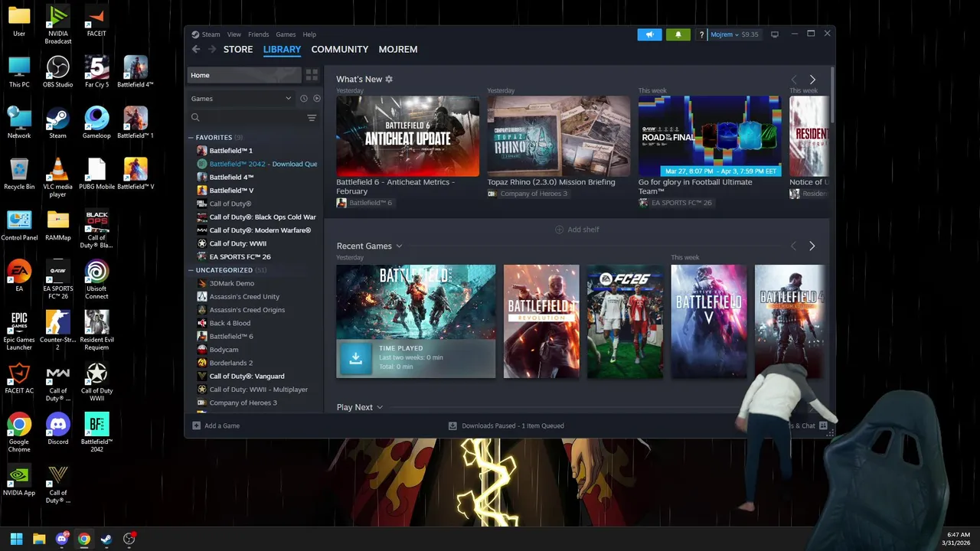Click the Windows Start button
980x551 pixels.
(x=16, y=539)
